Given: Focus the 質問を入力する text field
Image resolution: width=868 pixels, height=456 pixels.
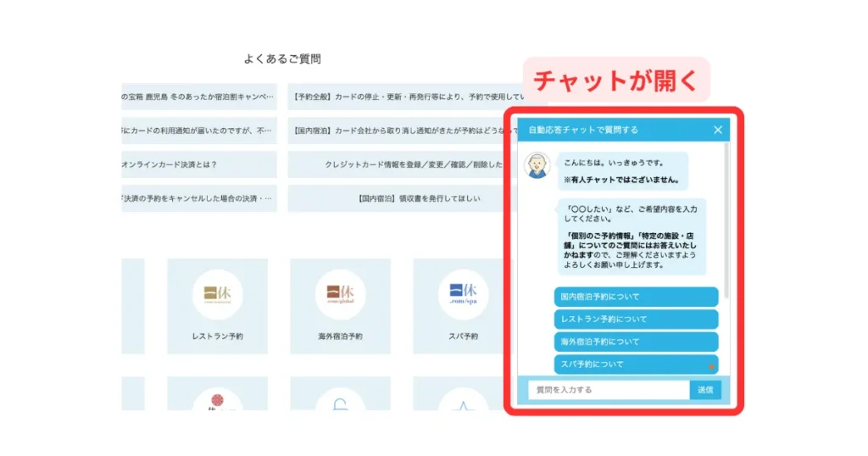Looking at the screenshot, I should pos(608,390).
